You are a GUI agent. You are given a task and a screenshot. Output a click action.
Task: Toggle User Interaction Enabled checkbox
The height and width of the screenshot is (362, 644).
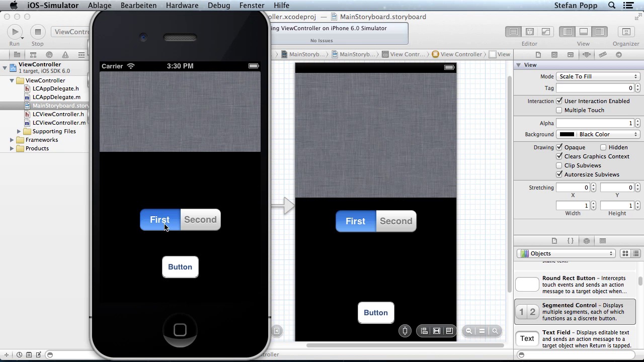[x=559, y=101]
